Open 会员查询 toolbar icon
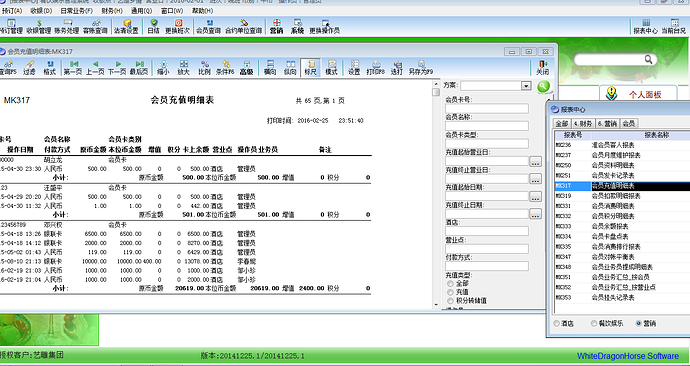Viewport: 690px width, 366px height. tap(209, 26)
